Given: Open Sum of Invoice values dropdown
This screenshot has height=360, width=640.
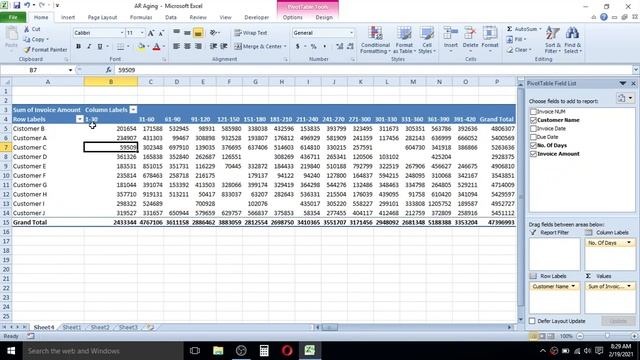Looking at the screenshot, I should (629, 287).
